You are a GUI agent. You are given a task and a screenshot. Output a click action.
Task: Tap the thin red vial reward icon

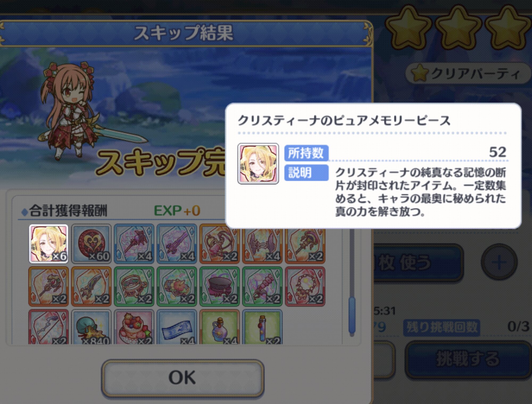(262, 327)
